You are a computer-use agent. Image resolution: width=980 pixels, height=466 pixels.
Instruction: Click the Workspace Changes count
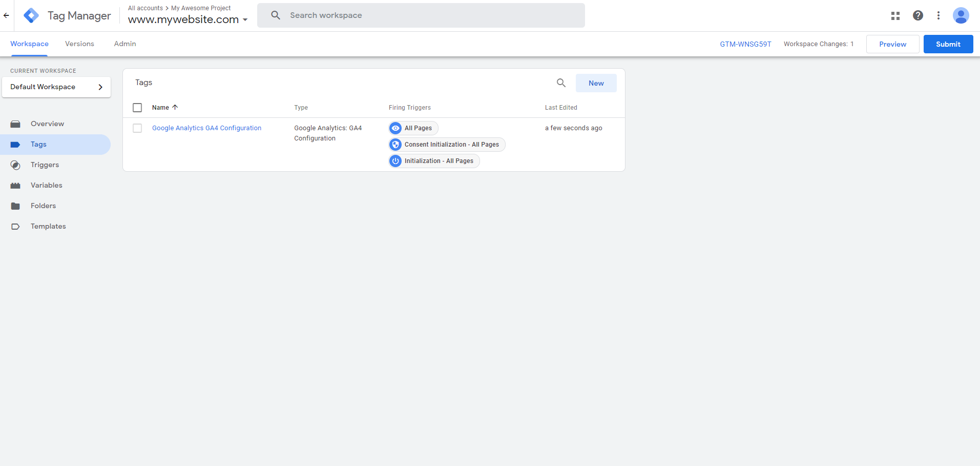coord(819,44)
